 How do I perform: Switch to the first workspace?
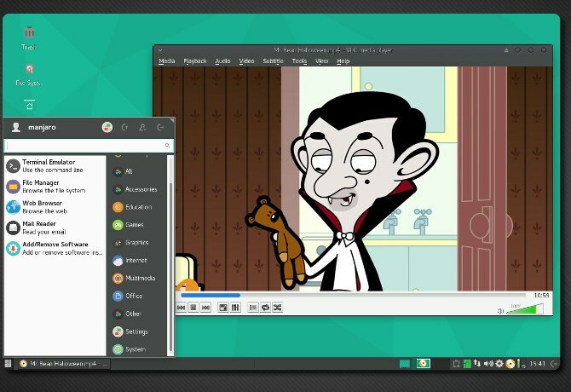pyautogui.click(x=405, y=364)
